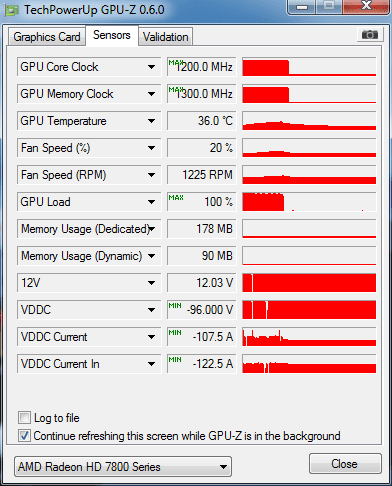Viewport: 392px width, 486px height.
Task: Switch to the Graphics Card tab
Action: tap(47, 37)
